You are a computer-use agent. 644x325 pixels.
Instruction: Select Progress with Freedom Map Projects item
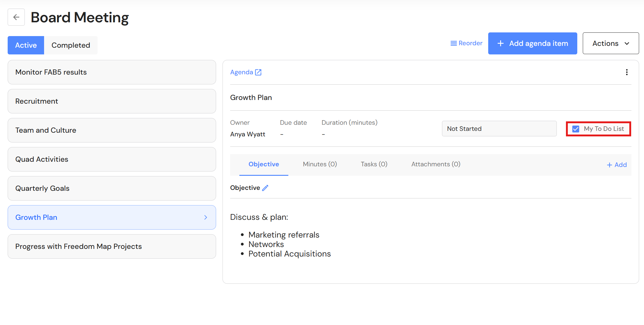tap(112, 246)
